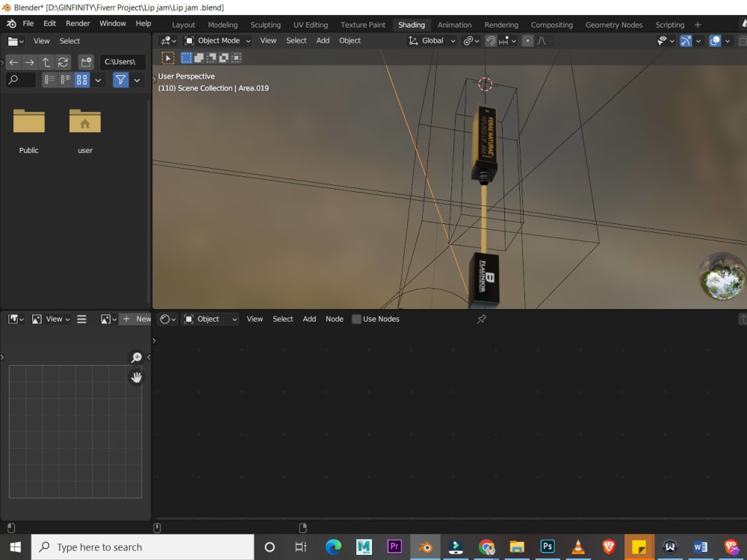Screen dimensions: 747x560
Task: Open Windows Start menu
Action: [15, 547]
